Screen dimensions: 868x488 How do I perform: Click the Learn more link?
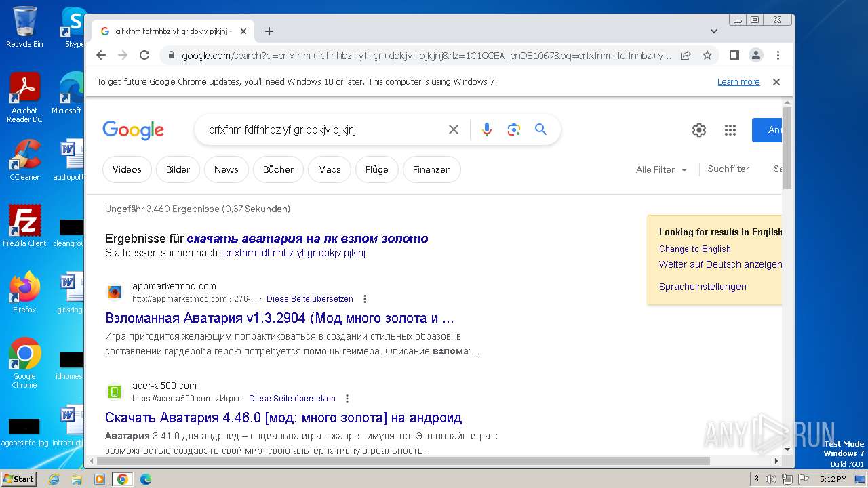click(738, 82)
